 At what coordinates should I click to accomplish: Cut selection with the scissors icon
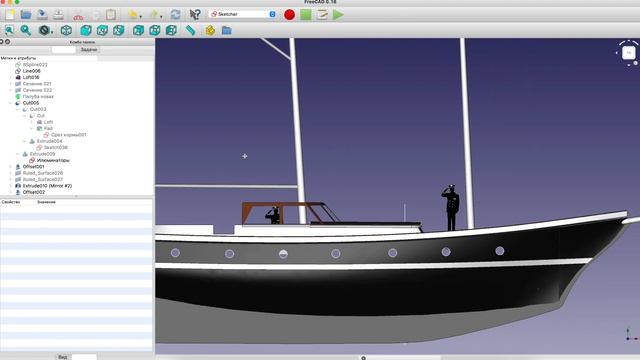click(78, 15)
